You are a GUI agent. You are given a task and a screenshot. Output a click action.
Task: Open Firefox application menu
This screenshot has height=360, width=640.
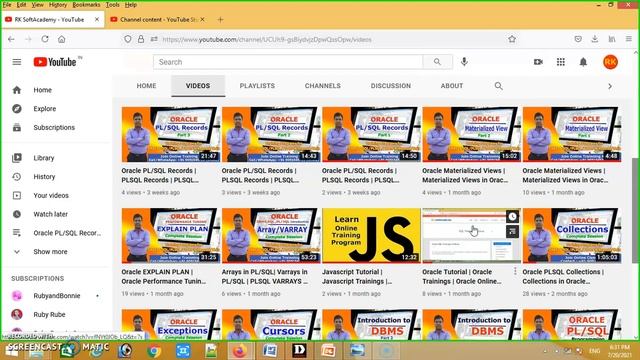(629, 39)
